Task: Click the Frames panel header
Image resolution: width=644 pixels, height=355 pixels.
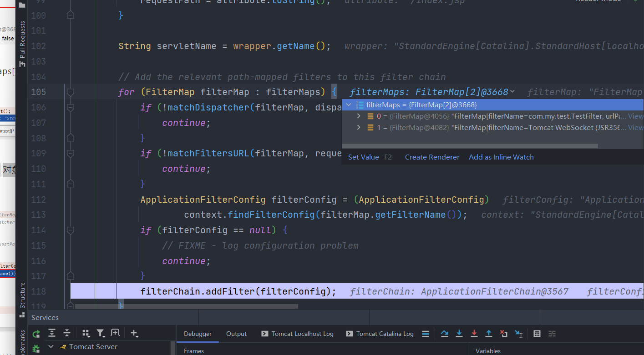Action: (194, 351)
